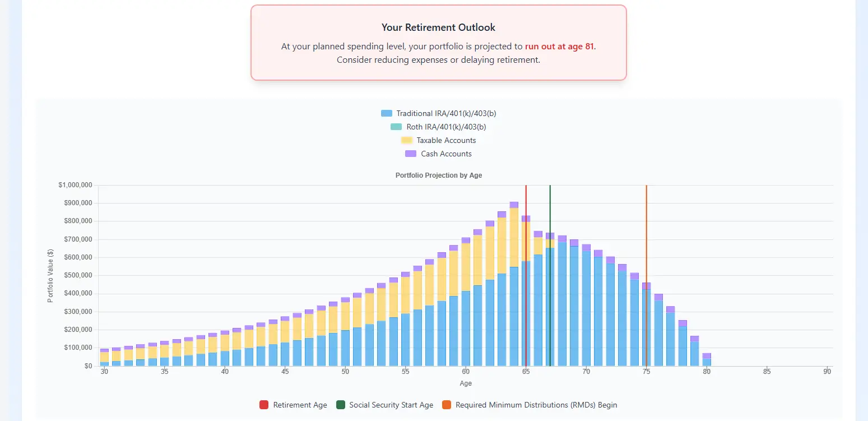Select the bar at age 30
Viewport: 868px width, 421px height.
[x=104, y=357]
